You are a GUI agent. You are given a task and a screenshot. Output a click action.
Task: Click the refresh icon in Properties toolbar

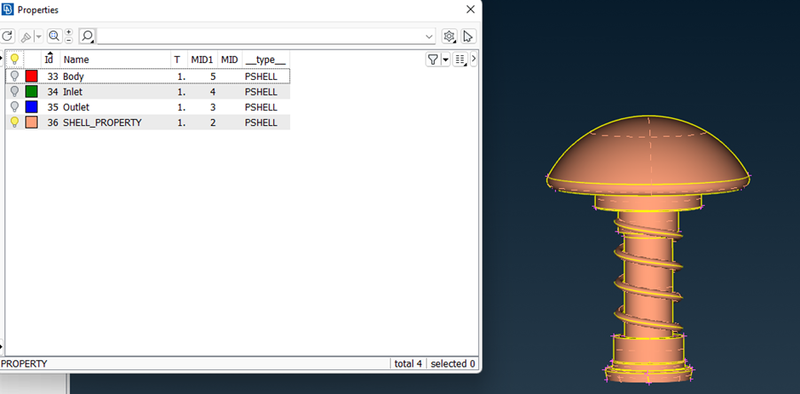(x=7, y=36)
